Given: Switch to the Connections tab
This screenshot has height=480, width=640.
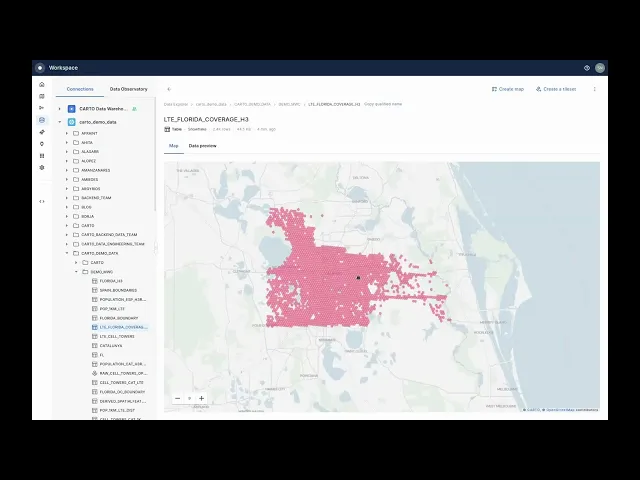Looking at the screenshot, I should pos(80,89).
